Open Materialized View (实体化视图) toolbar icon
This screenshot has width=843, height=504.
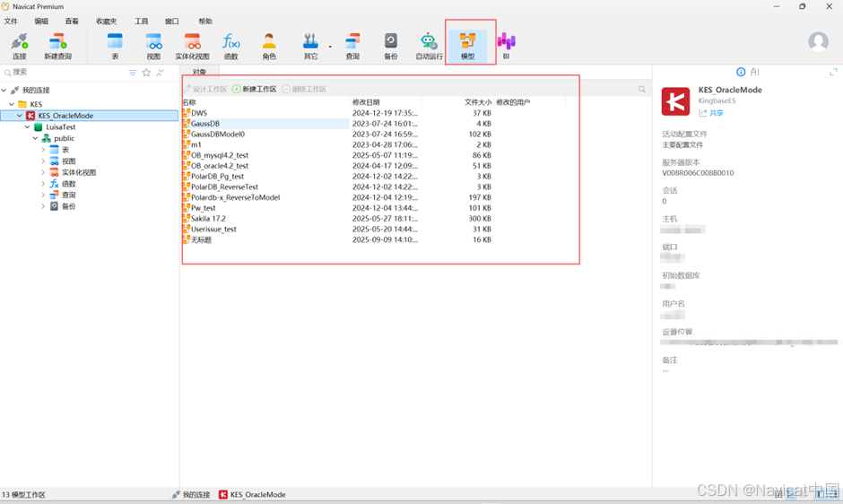tap(192, 47)
